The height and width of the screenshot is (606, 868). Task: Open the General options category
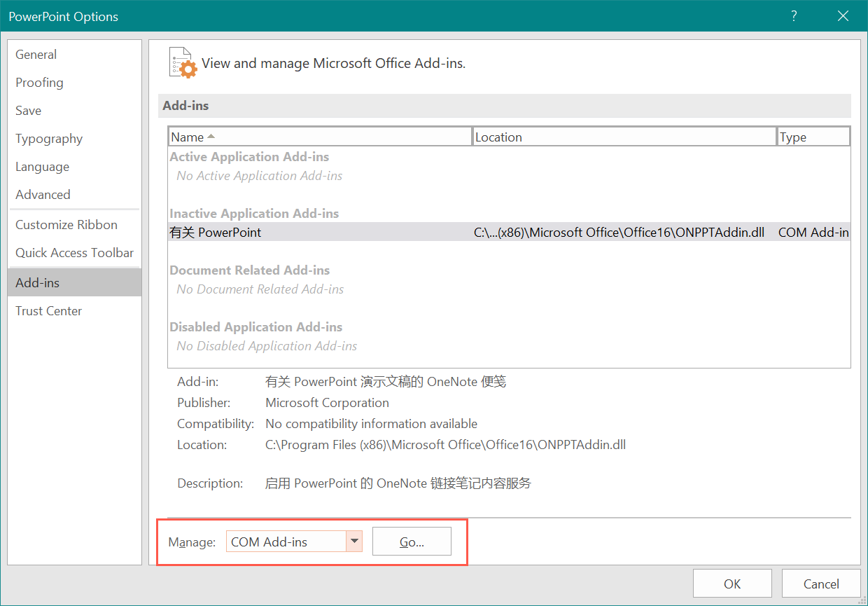pyautogui.click(x=36, y=55)
